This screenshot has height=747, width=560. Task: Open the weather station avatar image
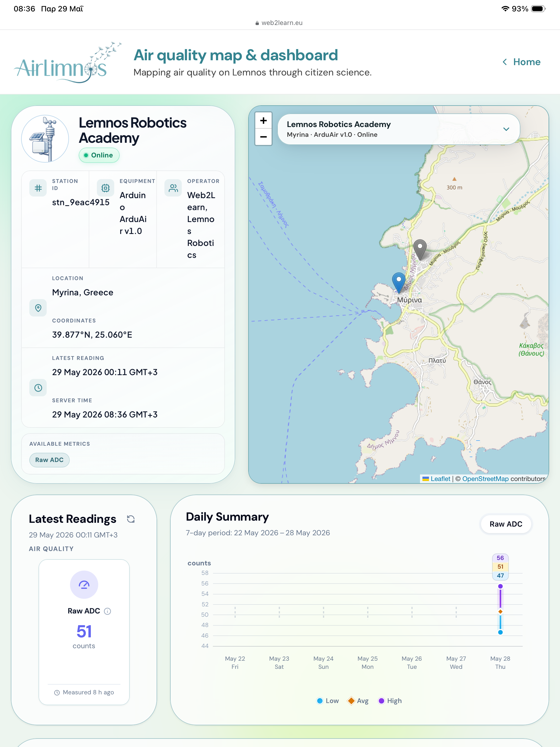[45, 139]
